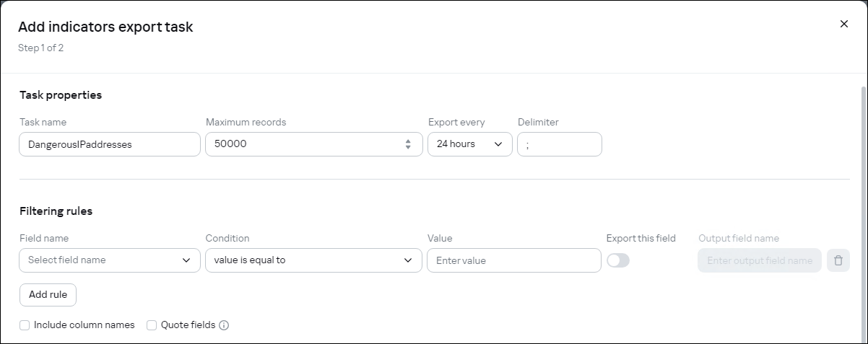Close the Add indicators export task dialog

[x=843, y=24]
